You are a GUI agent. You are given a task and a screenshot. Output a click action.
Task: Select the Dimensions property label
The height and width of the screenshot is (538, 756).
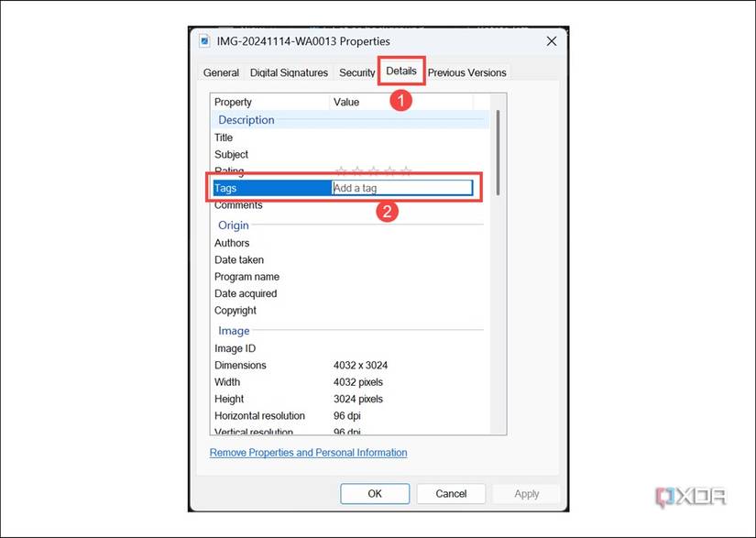pyautogui.click(x=240, y=366)
